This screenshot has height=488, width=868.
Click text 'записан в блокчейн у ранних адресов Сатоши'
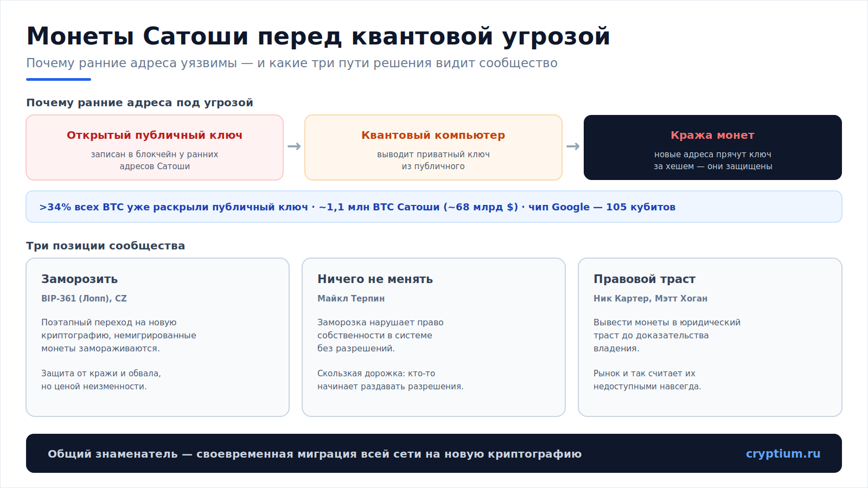pos(155,160)
